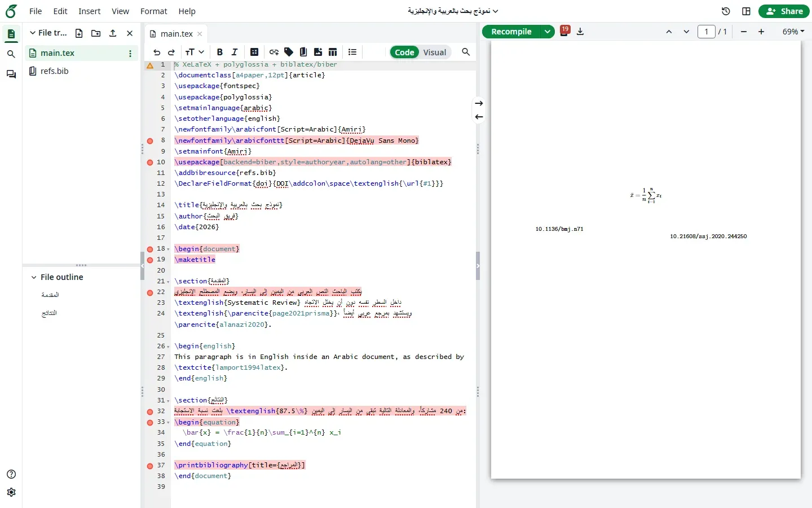
Task: Download the compiled PDF
Action: (x=580, y=32)
